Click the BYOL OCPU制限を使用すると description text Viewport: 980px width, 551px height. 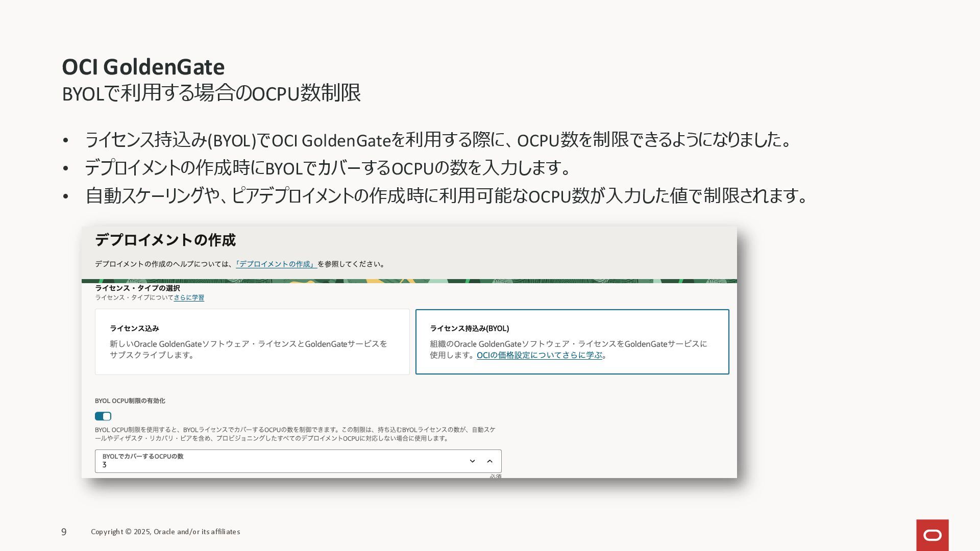[295, 434]
